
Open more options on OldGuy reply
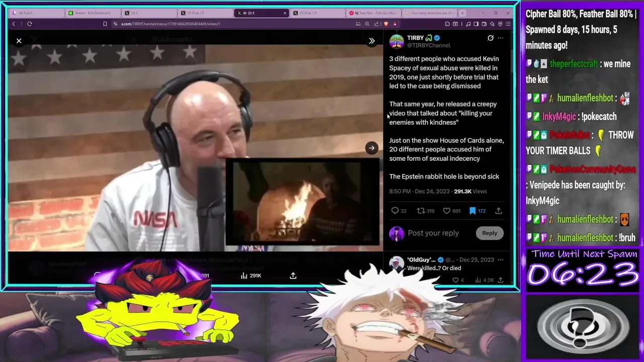click(500, 260)
